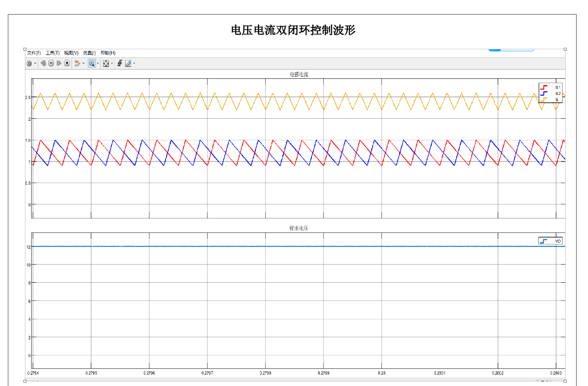The width and height of the screenshot is (588, 386).
Task: Toggle IL1 signal in the legend
Action: pos(551,87)
